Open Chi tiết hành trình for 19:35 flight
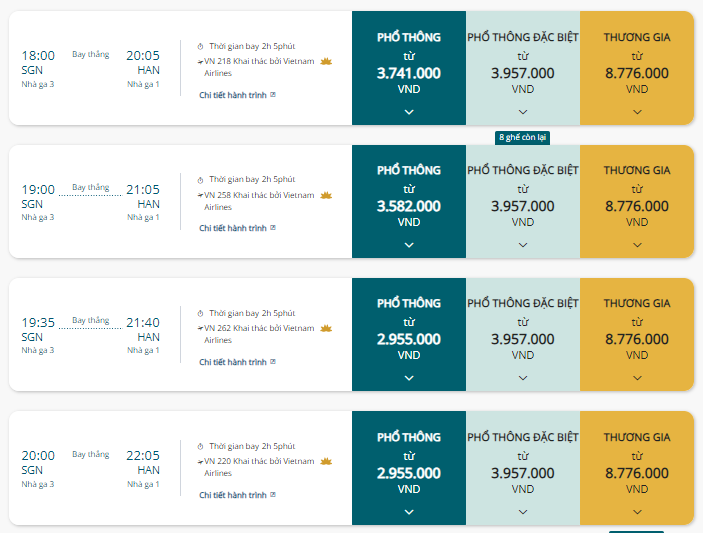This screenshot has height=533, width=703. tap(233, 361)
